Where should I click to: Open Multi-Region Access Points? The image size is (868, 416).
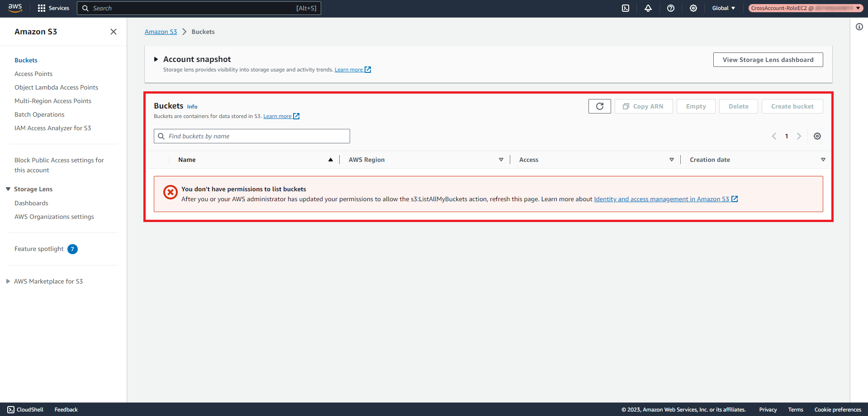coord(53,101)
